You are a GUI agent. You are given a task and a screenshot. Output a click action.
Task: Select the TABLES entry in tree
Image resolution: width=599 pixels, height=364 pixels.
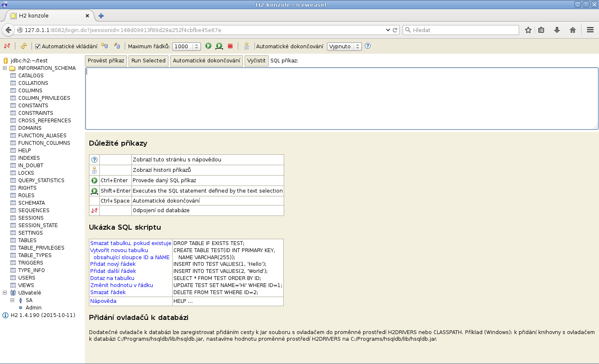pyautogui.click(x=27, y=240)
